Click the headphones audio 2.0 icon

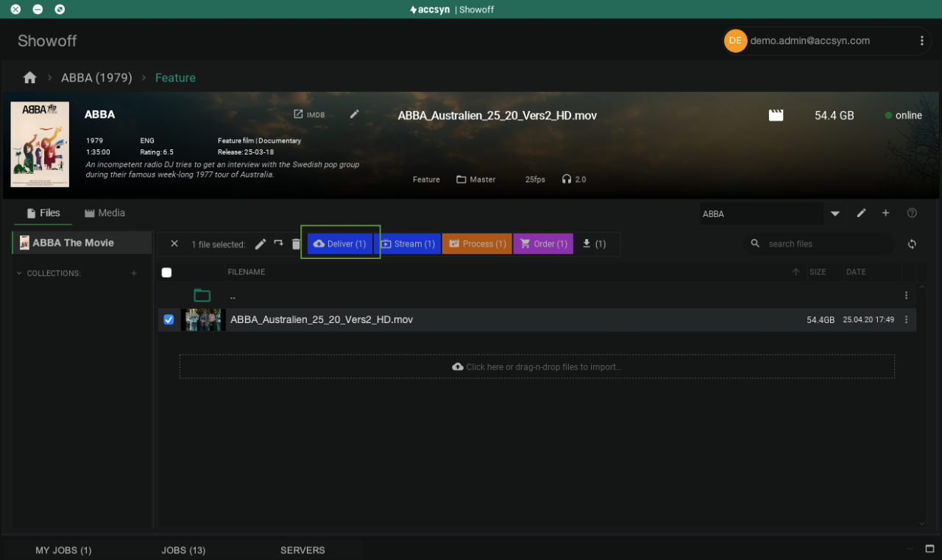coord(567,180)
